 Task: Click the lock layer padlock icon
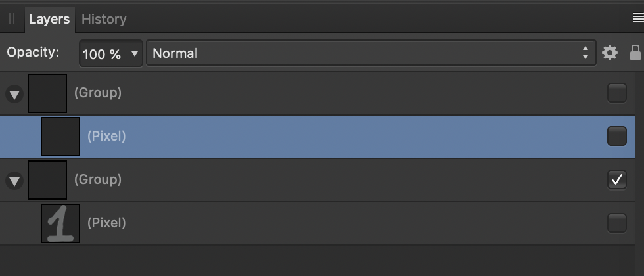(x=635, y=53)
